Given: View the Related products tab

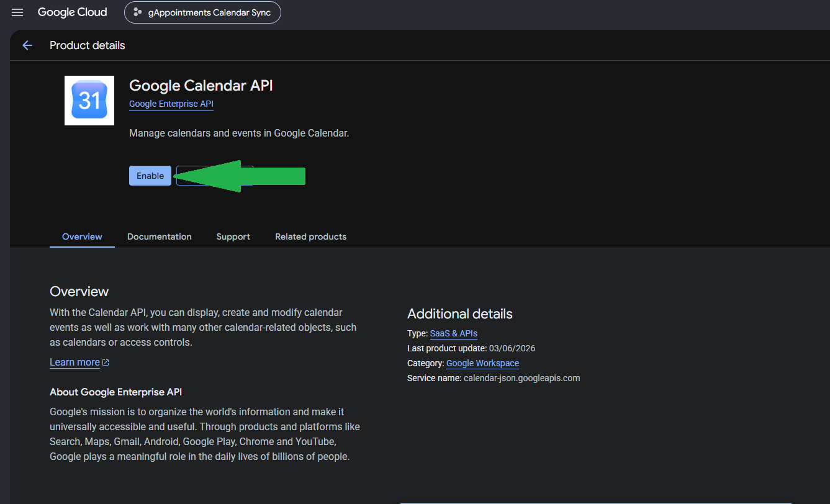Looking at the screenshot, I should (x=311, y=236).
